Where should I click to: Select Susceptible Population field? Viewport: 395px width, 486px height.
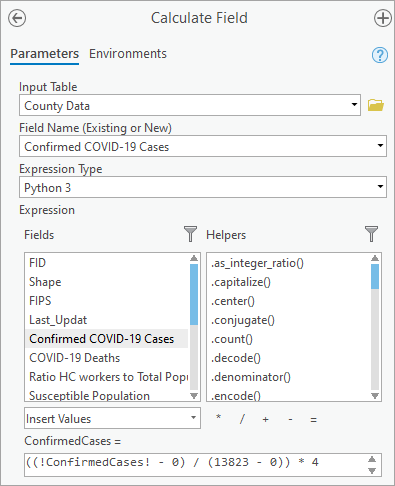[107, 396]
